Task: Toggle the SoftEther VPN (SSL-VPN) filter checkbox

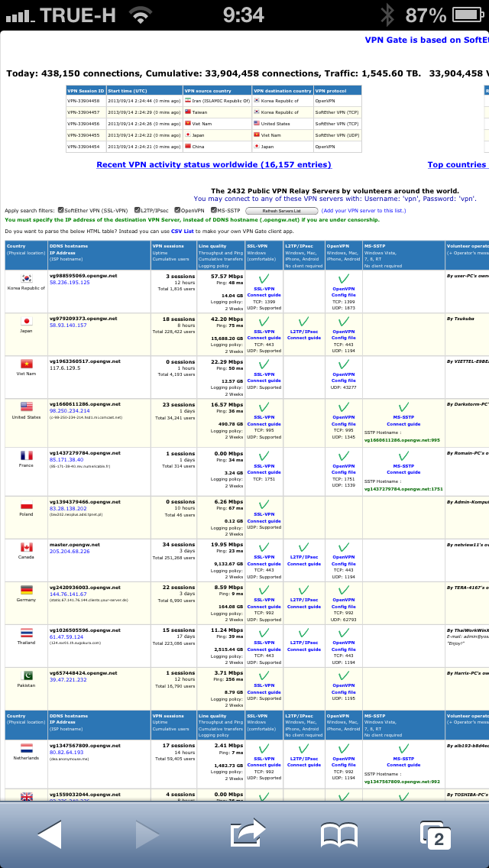Action: coord(61,210)
